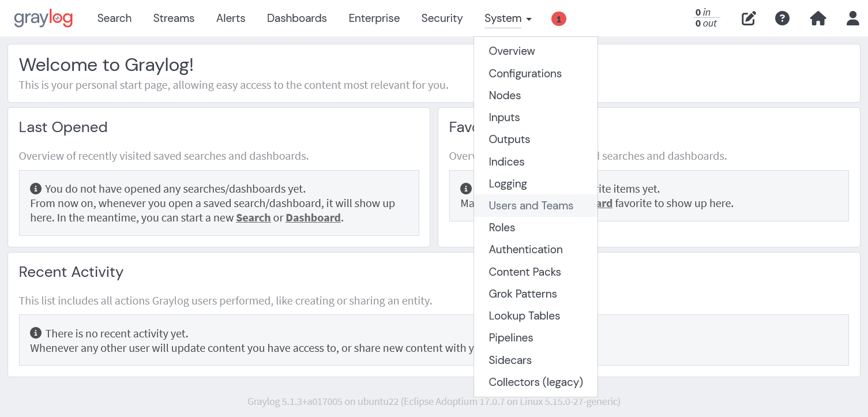Viewport: 868px width, 417px height.
Task: Open the Enterprise section
Action: click(374, 18)
